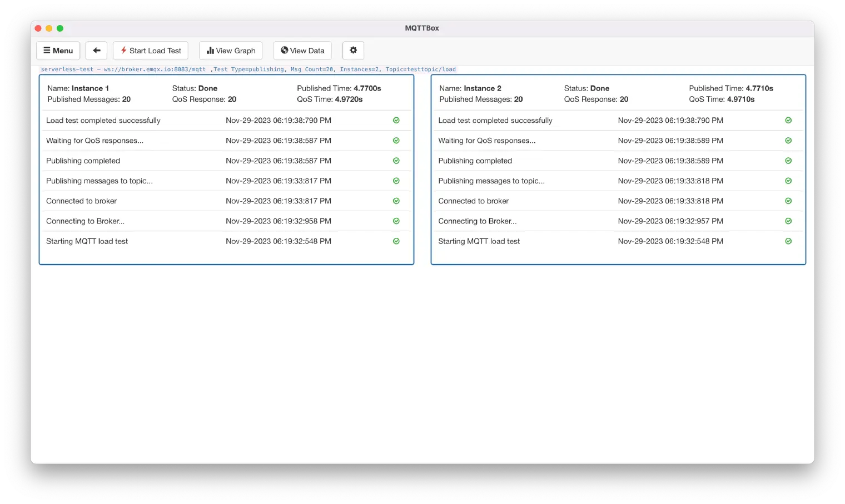
Task: Open View Data
Action: click(x=302, y=51)
